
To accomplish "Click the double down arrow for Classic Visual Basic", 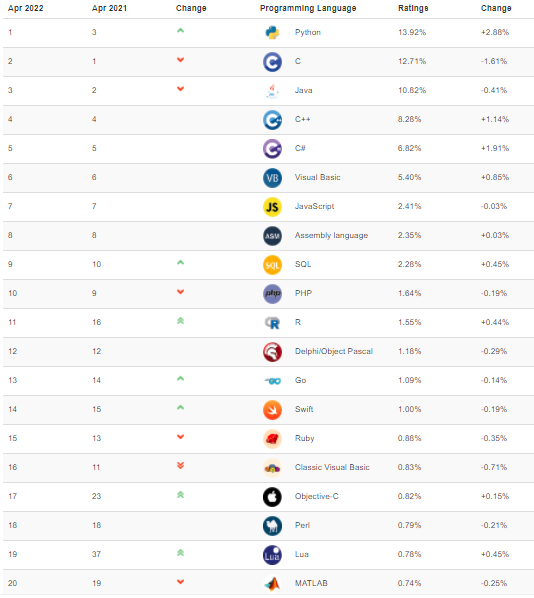I will (x=180, y=465).
